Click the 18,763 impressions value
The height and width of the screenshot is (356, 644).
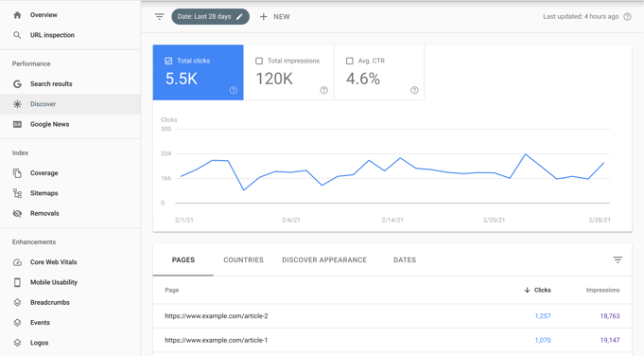(610, 316)
